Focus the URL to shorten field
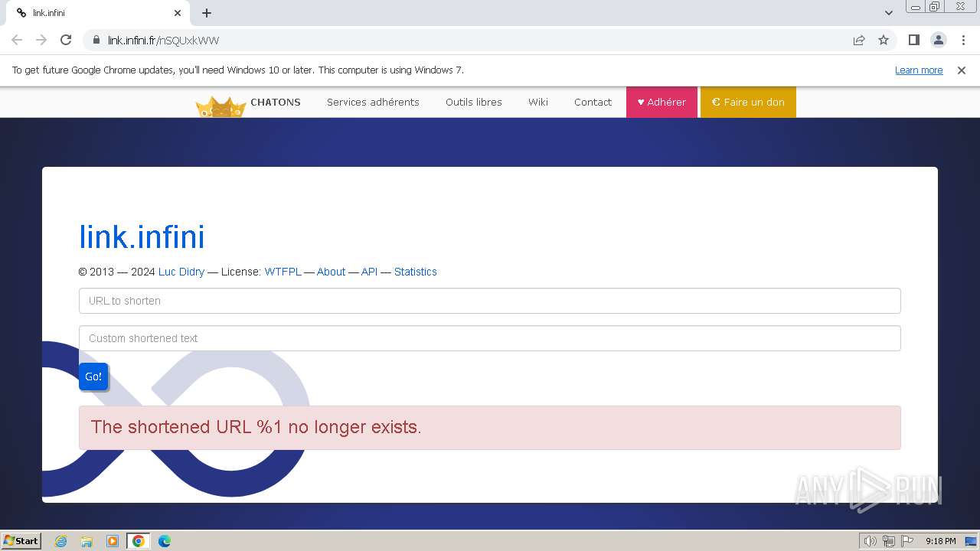This screenshot has width=980, height=551. coord(490,301)
